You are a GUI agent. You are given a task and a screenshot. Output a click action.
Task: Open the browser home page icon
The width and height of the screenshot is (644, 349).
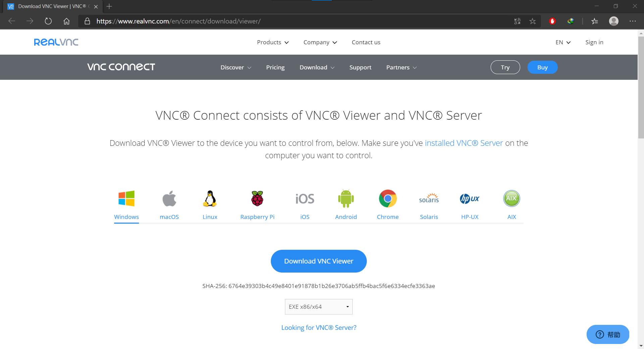[x=66, y=21]
